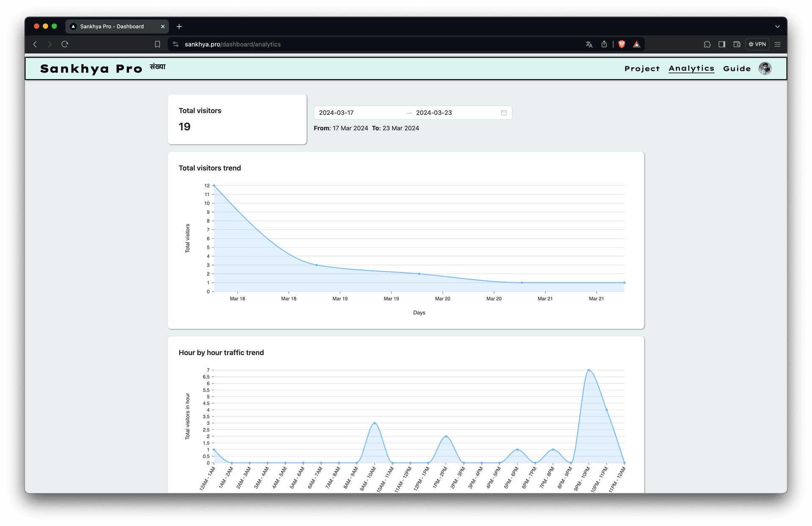Toggle the browser sidebar panel icon

point(722,44)
